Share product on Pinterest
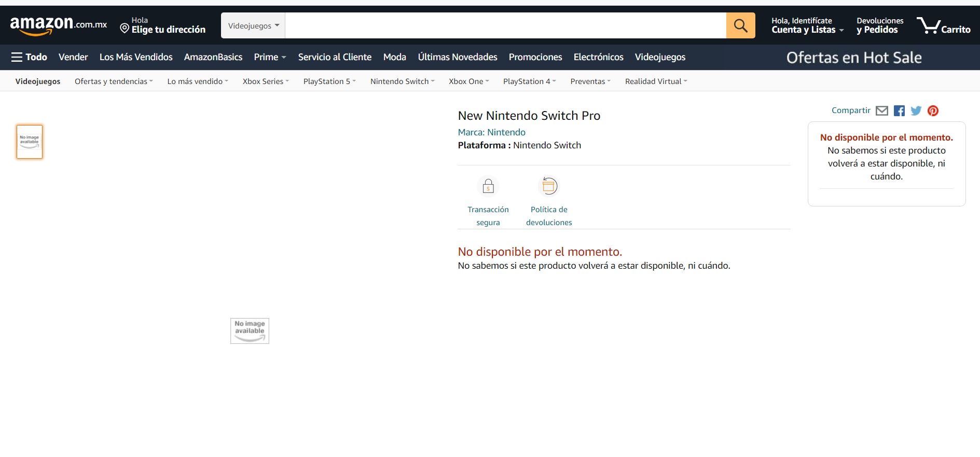 pos(933,110)
